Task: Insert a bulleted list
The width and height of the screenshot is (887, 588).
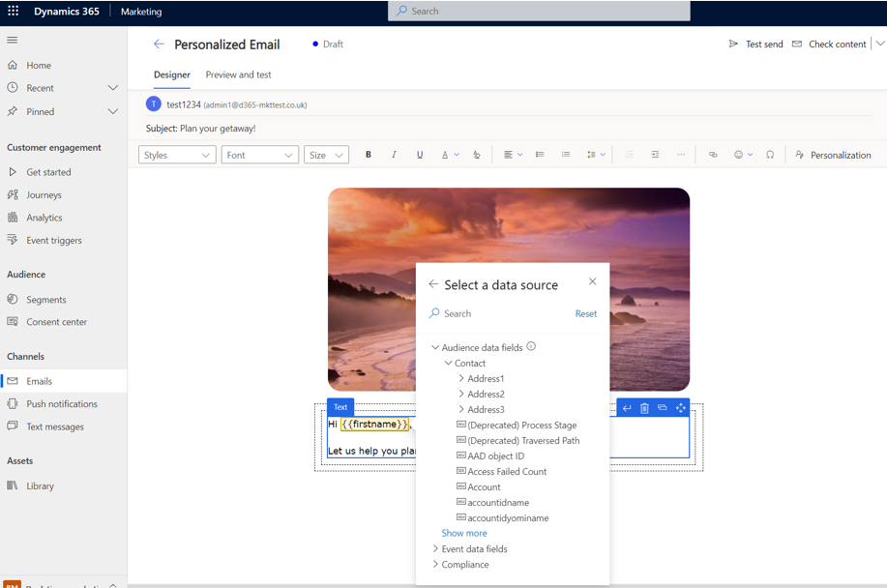Action: (540, 155)
